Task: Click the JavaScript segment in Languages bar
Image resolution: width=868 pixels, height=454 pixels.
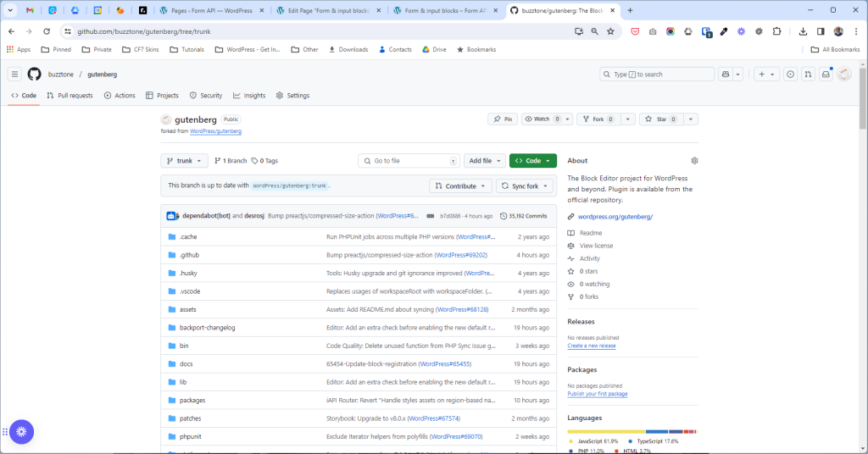Action: coord(606,431)
